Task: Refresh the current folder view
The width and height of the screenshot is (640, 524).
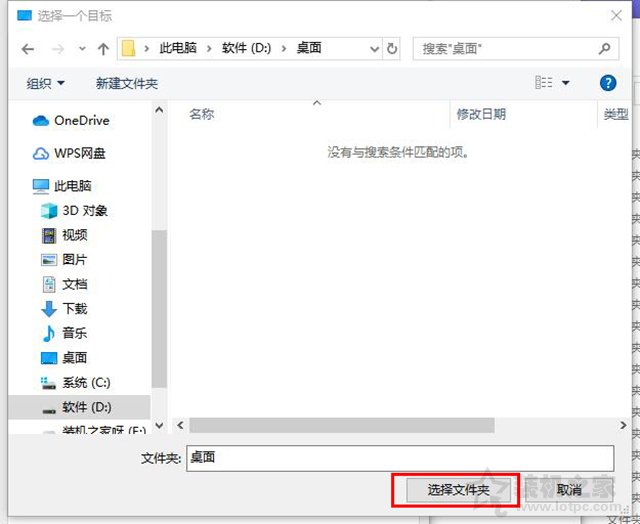Action: 392,48
